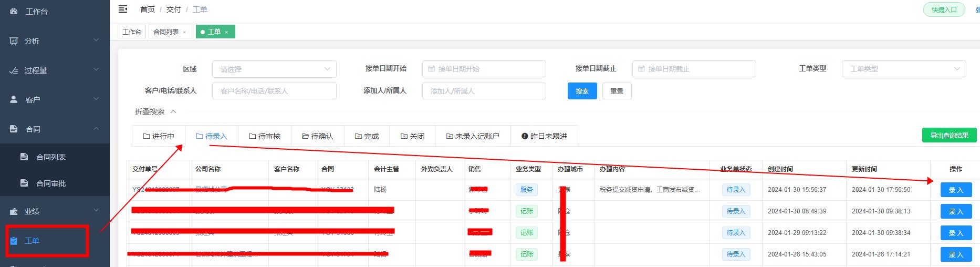The height and width of the screenshot is (267, 980).
Task: Click the sidebar collapse hamburger icon
Action: coord(123,9)
